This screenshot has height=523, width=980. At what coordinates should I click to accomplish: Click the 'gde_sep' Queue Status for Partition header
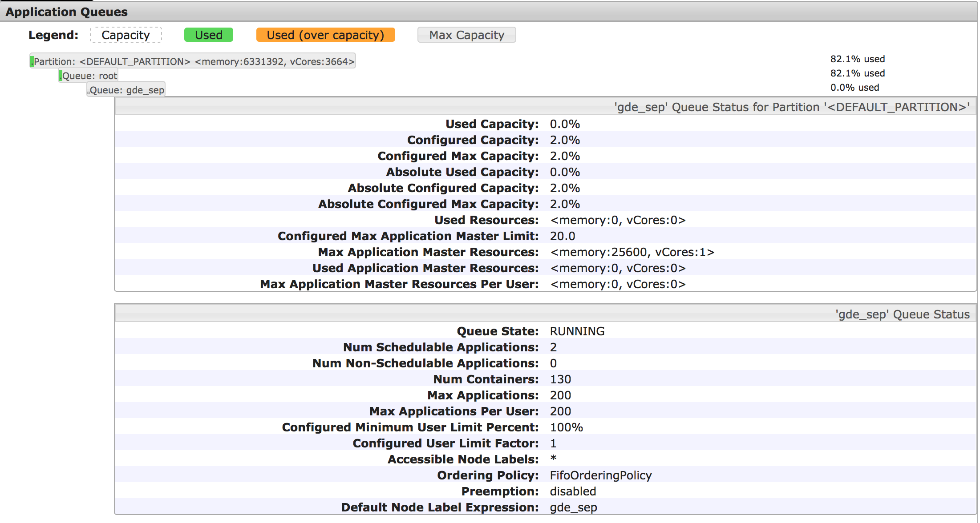coord(791,107)
